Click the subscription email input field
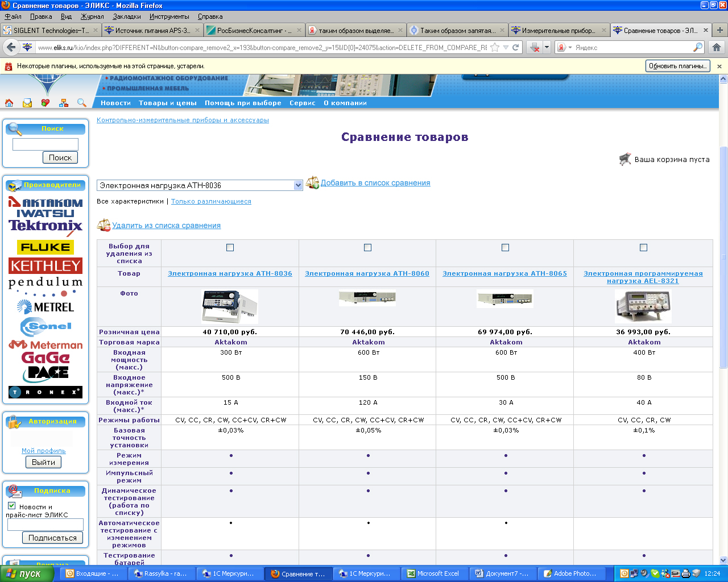Screen dimensions: 728x582 (x=45, y=525)
